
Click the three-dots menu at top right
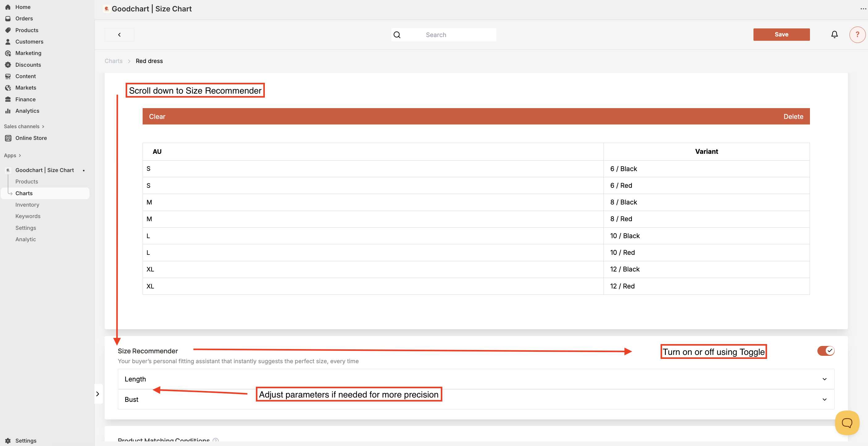(863, 9)
